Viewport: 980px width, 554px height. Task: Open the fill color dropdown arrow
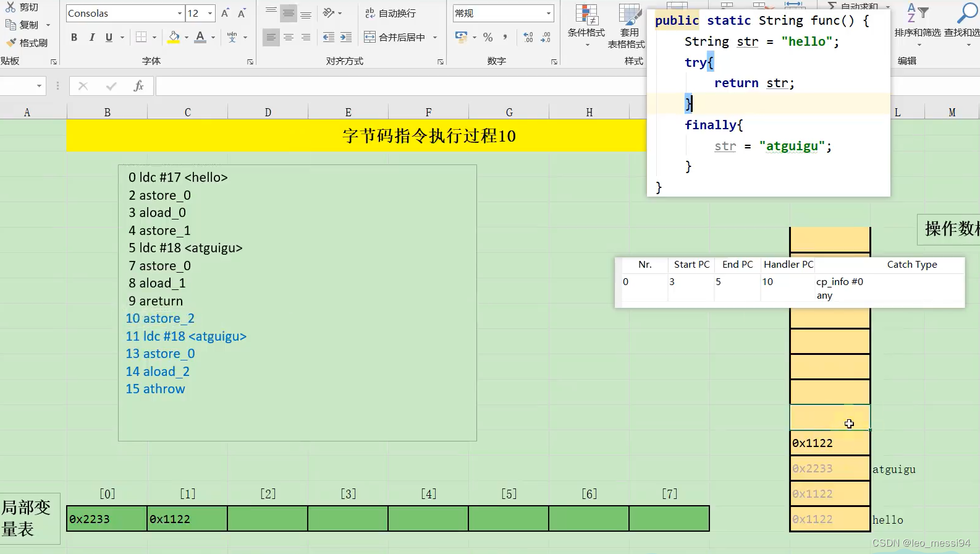click(x=187, y=37)
